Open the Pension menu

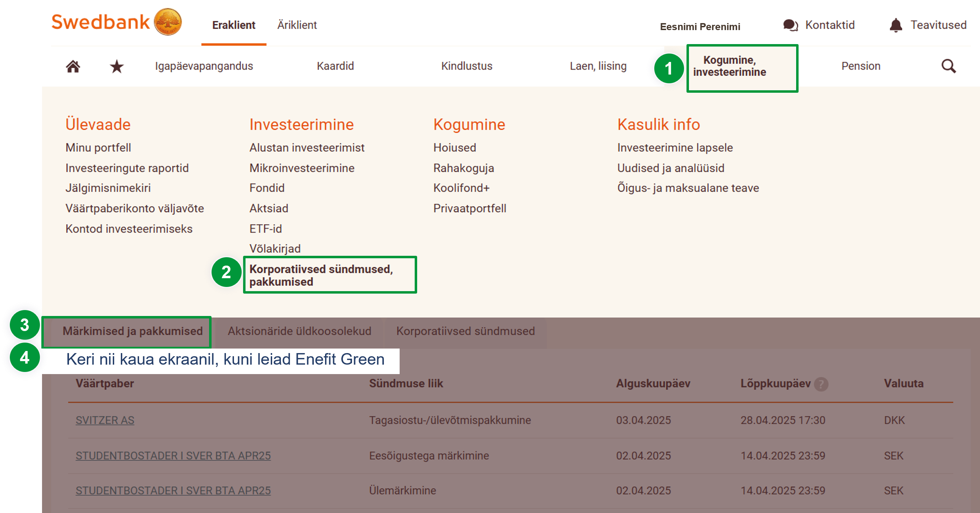[861, 66]
